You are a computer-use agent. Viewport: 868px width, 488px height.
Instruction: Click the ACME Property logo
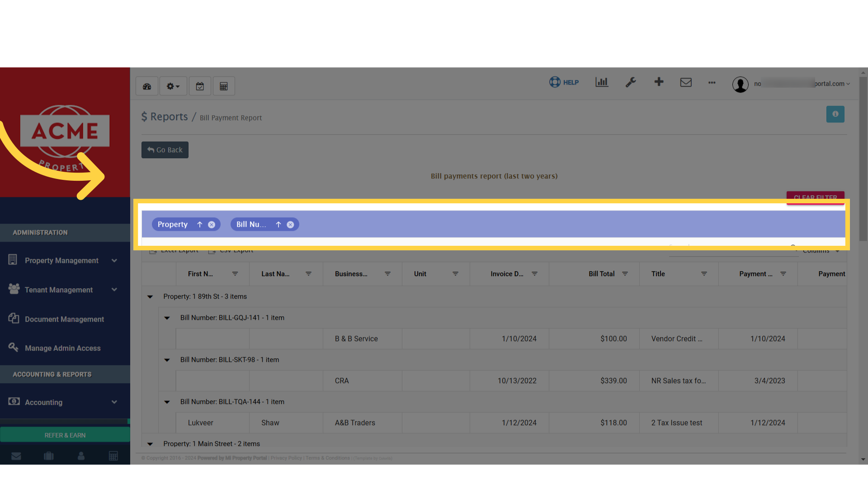click(x=65, y=138)
